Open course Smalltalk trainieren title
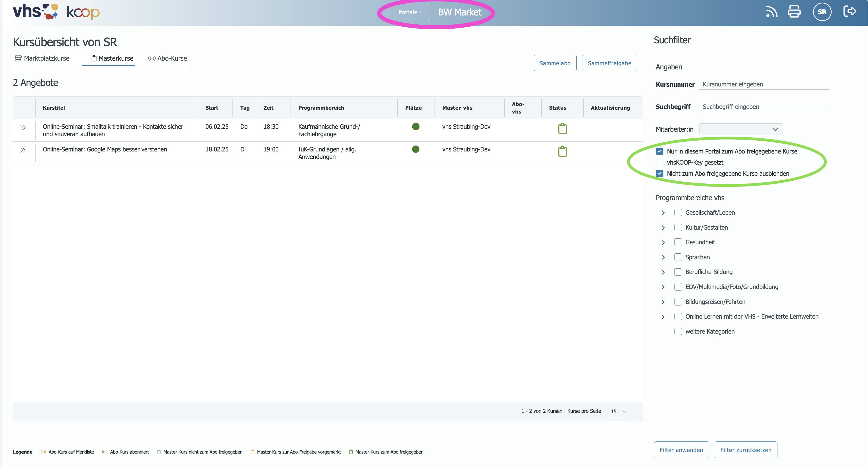The height and width of the screenshot is (467, 868). coord(113,130)
